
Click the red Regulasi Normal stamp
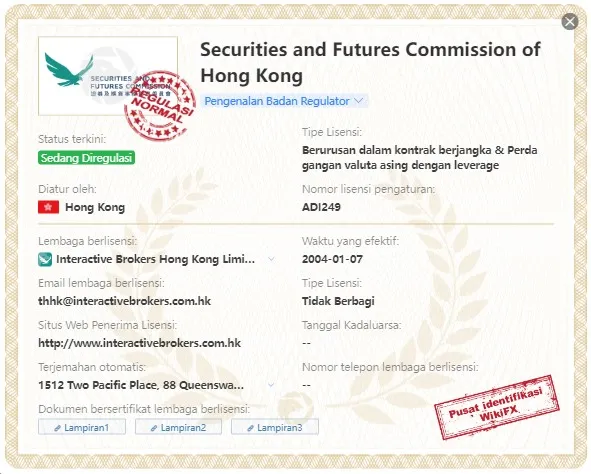(160, 105)
